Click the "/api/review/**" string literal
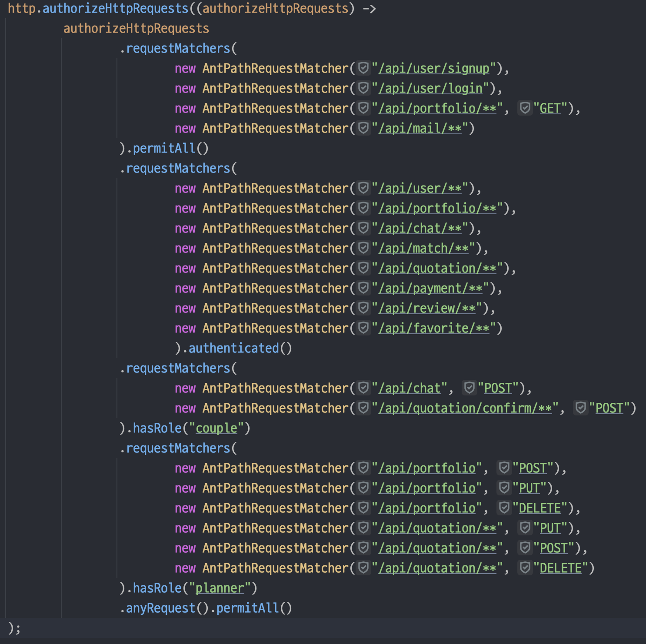The height and width of the screenshot is (644, 646). [x=427, y=308]
